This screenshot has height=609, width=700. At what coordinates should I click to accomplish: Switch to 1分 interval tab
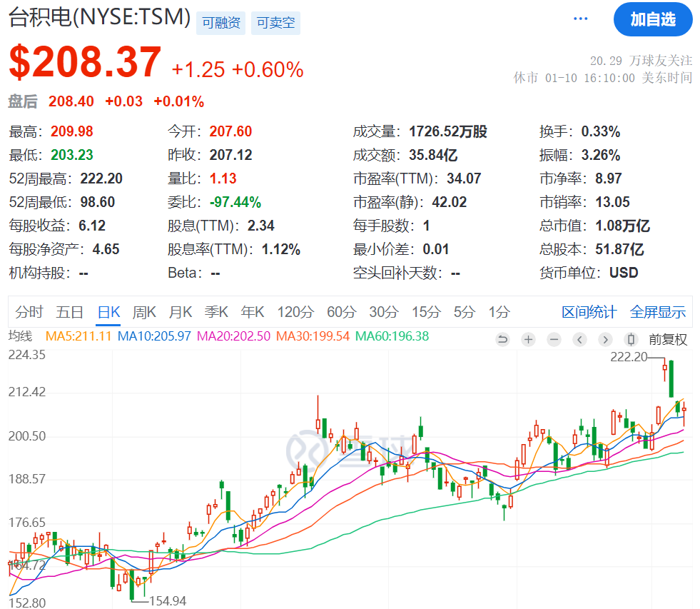click(x=499, y=312)
